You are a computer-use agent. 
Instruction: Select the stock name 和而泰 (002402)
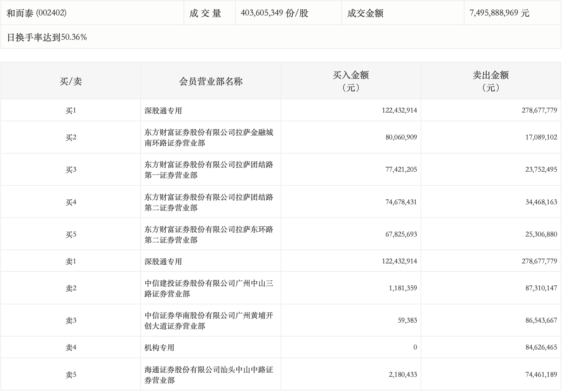(36, 13)
